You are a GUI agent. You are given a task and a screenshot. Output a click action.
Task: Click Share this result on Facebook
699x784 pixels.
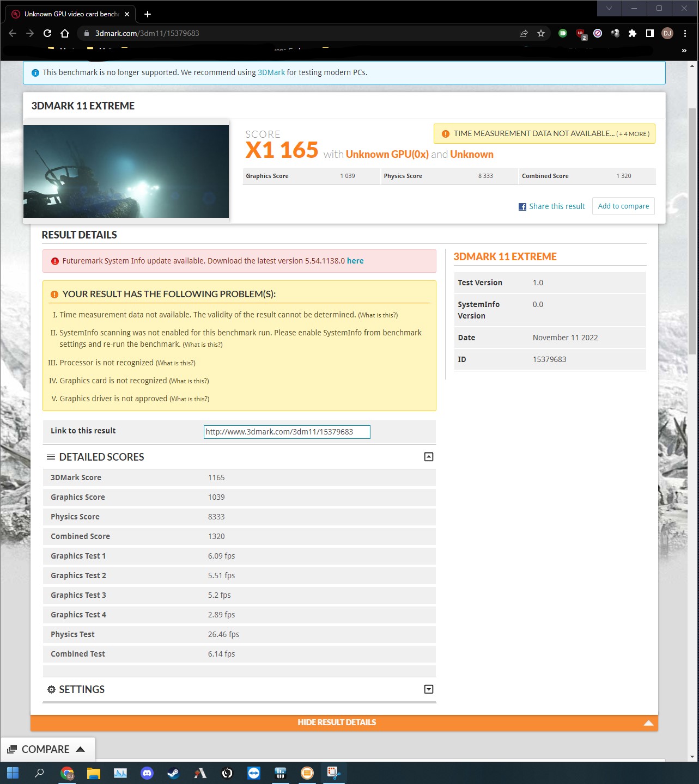tap(552, 206)
